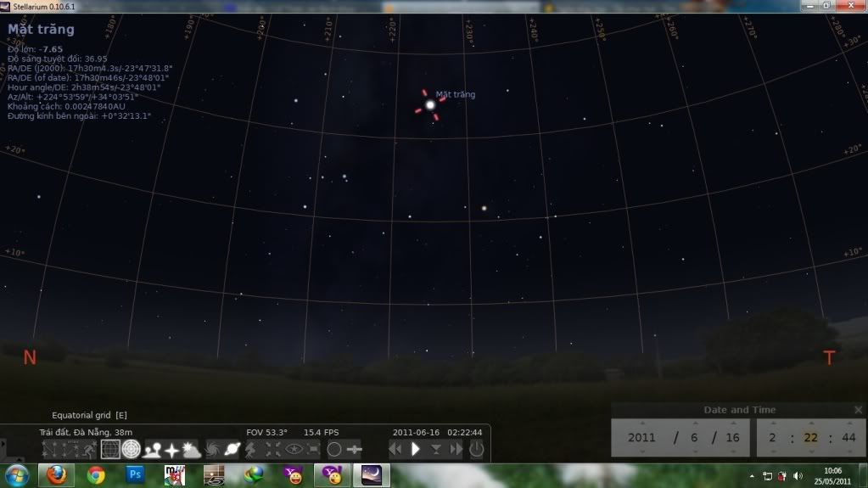This screenshot has height=488, width=868.
Task: Toggle the equatorial grid button
Action: pos(110,450)
